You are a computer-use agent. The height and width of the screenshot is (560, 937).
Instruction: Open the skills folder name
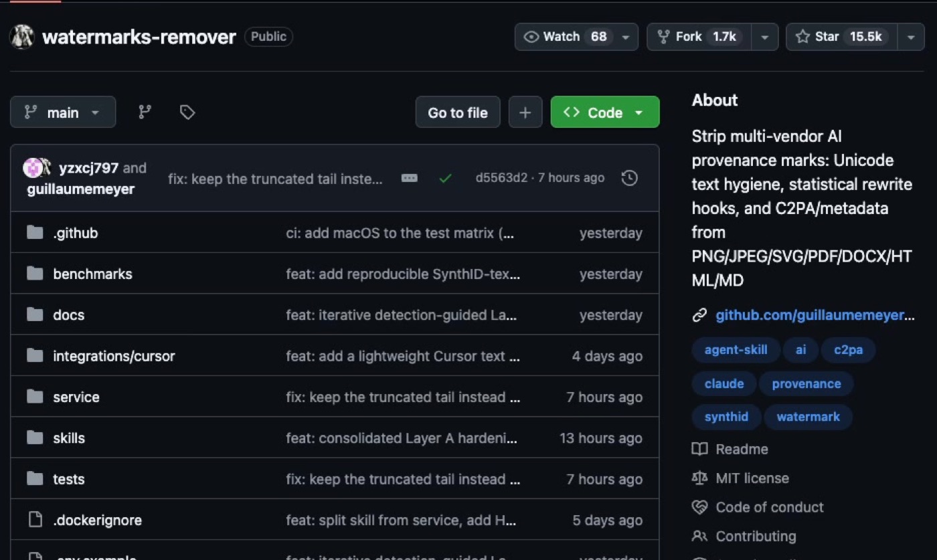(69, 438)
